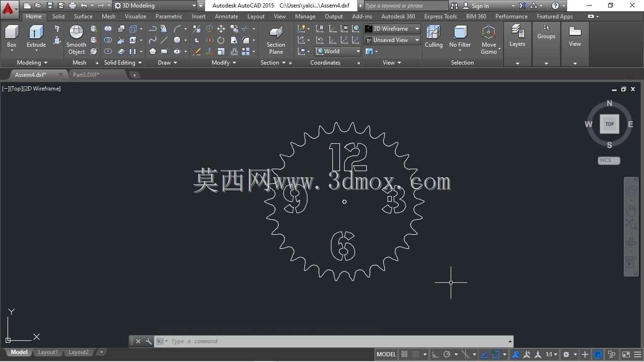
Task: Toggle object snap tracking in status bar
Action: click(x=484, y=354)
